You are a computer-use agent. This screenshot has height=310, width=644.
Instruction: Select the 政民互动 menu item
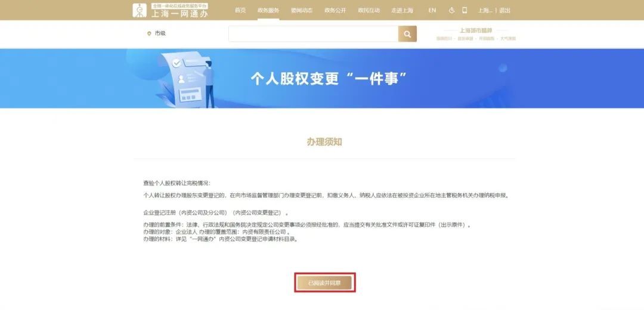tap(369, 10)
